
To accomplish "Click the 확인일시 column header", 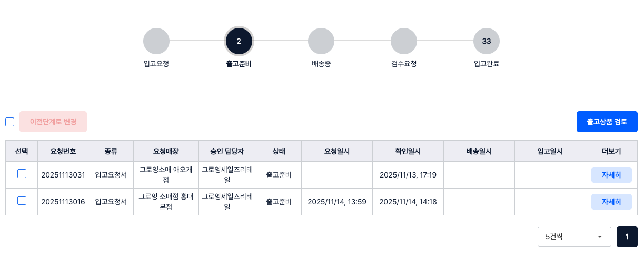I will pyautogui.click(x=408, y=151).
